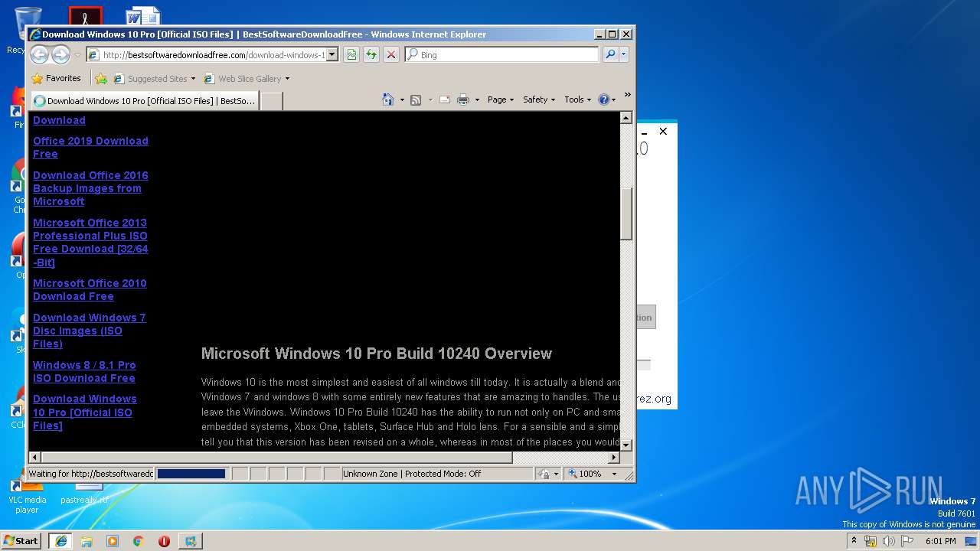The image size is (980, 551).
Task: Open Web Slice Gallery dropdown
Action: click(x=247, y=78)
